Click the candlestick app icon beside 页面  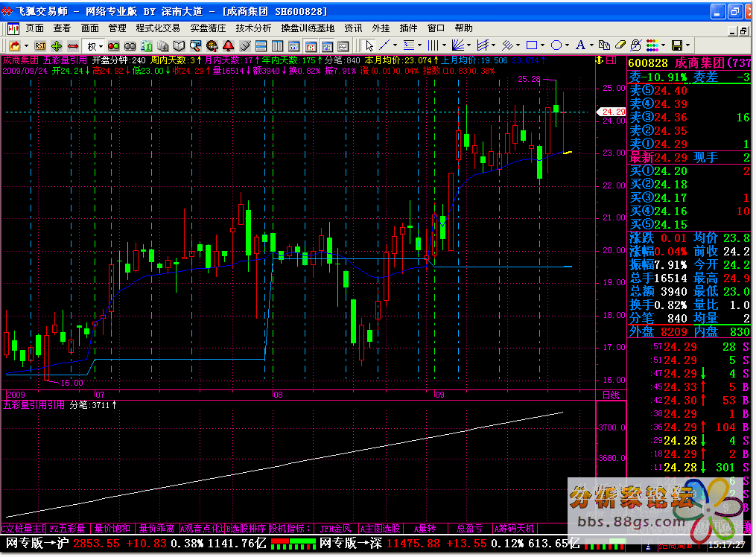pyautogui.click(x=13, y=28)
